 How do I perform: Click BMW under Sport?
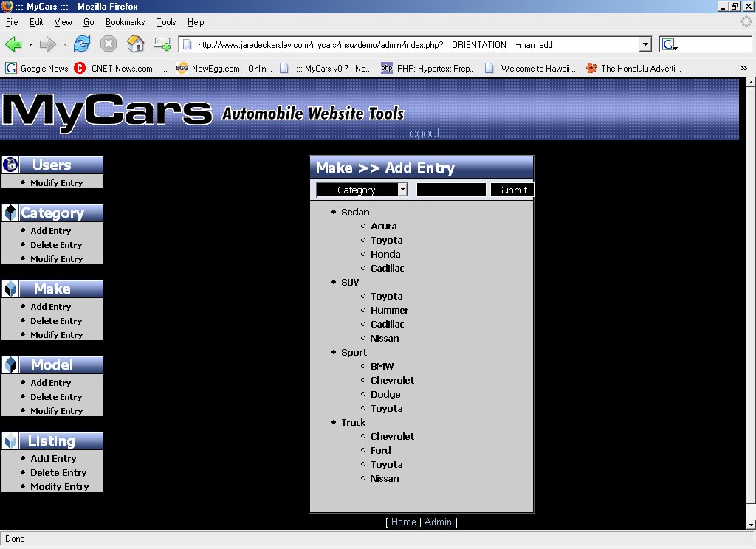coord(382,366)
